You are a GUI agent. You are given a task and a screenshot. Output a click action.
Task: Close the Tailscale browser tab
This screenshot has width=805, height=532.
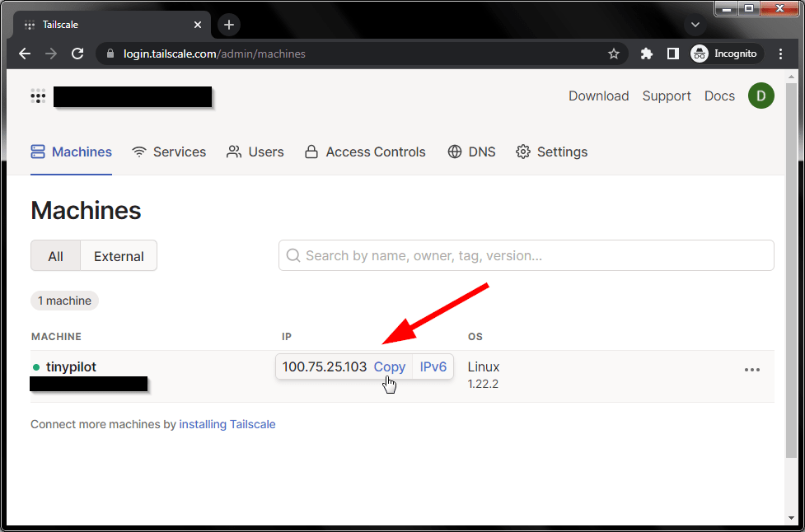point(198,25)
